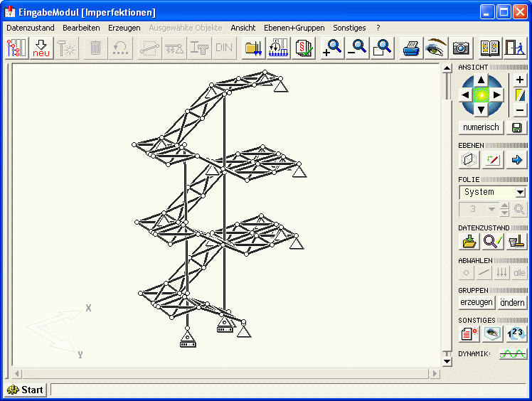Click the 'erzeugen' group button

[477, 302]
